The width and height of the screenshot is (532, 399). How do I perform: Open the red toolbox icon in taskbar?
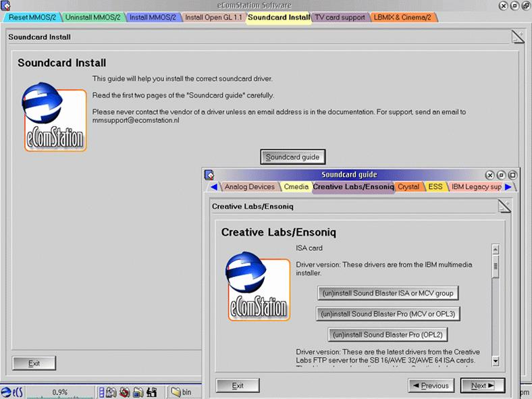[124, 392]
